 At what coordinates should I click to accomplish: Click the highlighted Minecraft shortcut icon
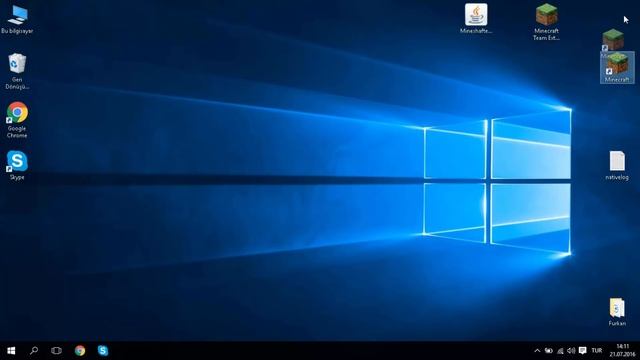click(617, 68)
